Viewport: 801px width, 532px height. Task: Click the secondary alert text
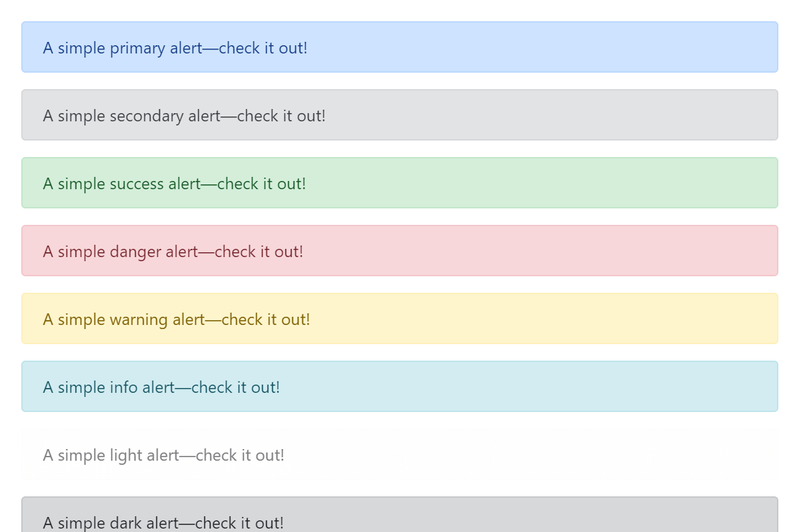click(x=184, y=115)
